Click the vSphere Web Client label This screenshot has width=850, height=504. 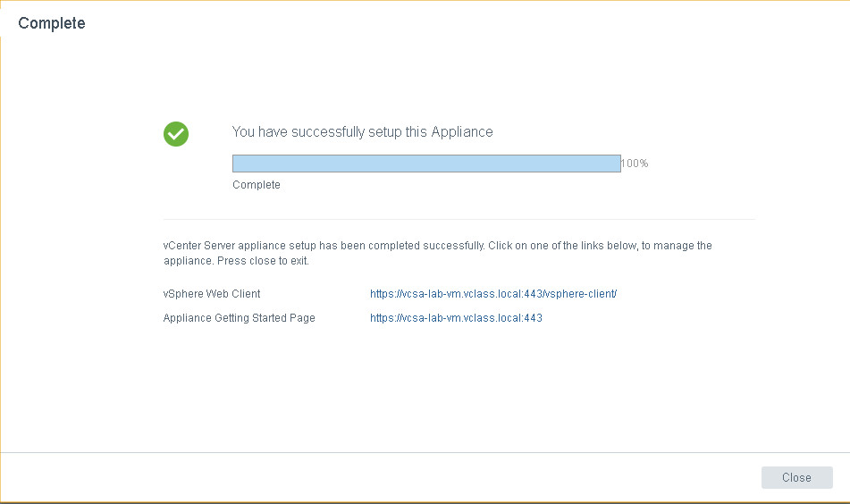click(212, 294)
